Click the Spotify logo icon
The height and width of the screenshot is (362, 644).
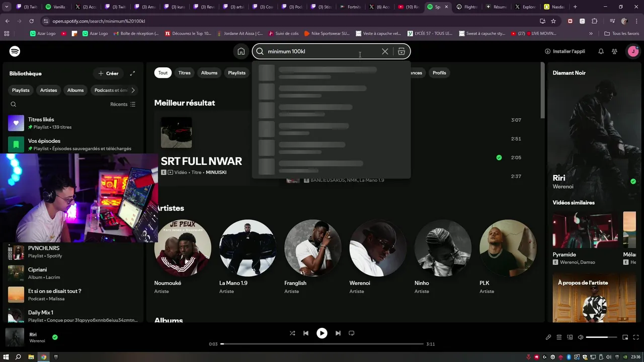coord(15,51)
